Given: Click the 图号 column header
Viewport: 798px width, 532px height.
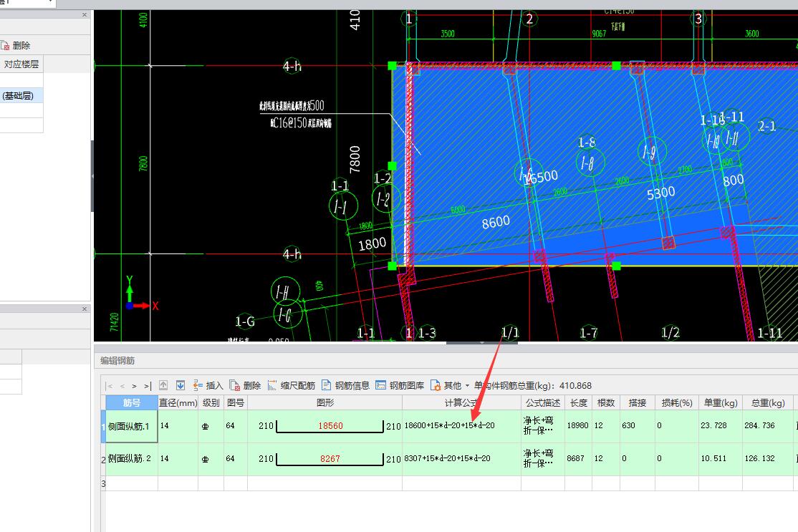Looking at the screenshot, I should coord(236,403).
